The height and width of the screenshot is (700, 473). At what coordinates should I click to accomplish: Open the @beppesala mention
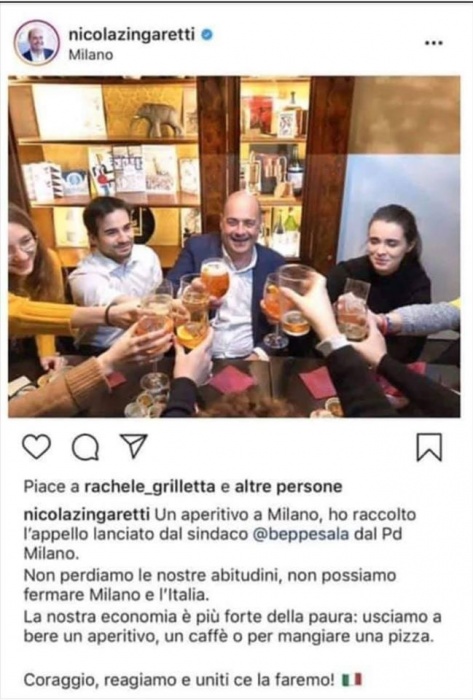[301, 534]
